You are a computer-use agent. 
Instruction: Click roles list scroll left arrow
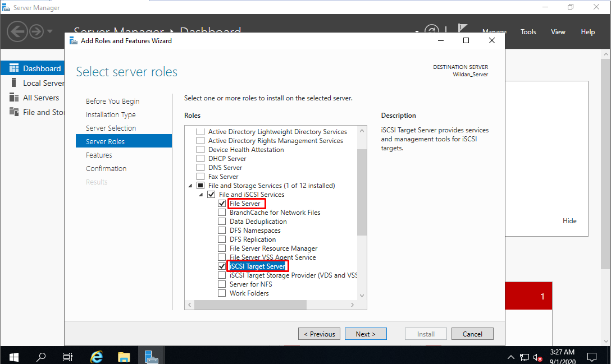pos(190,305)
